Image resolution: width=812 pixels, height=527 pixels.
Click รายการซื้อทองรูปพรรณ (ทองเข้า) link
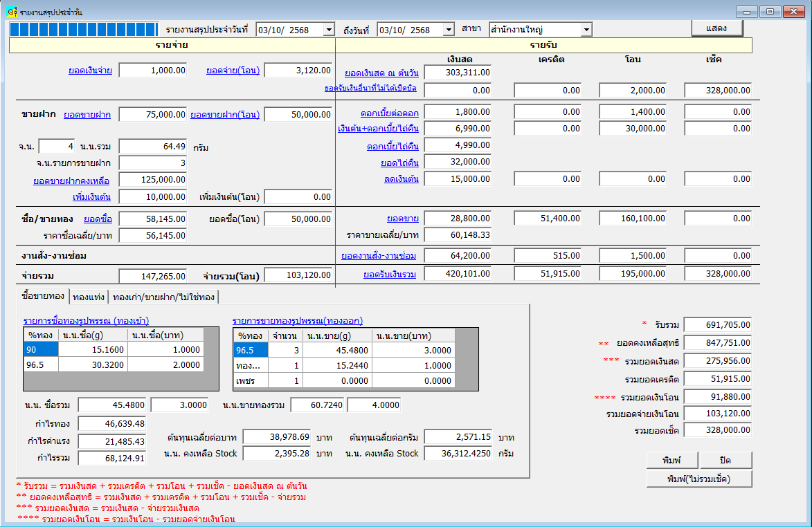pos(86,321)
